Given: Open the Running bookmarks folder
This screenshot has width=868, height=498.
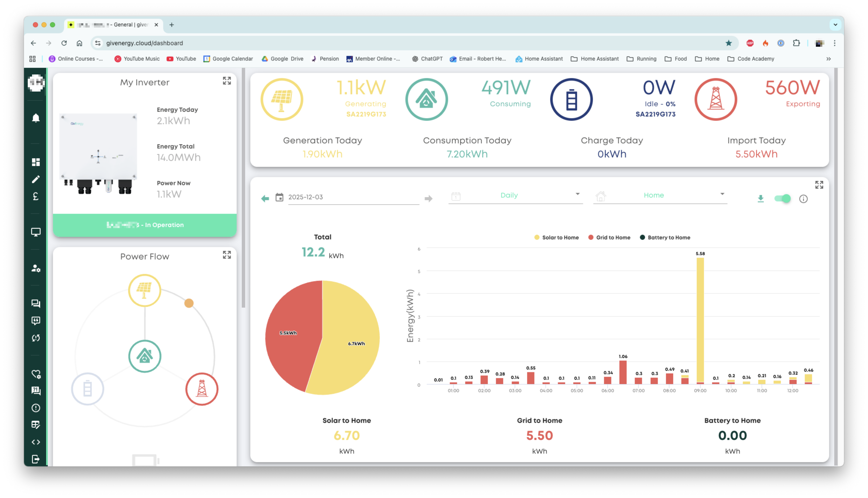Looking at the screenshot, I should pyautogui.click(x=641, y=59).
